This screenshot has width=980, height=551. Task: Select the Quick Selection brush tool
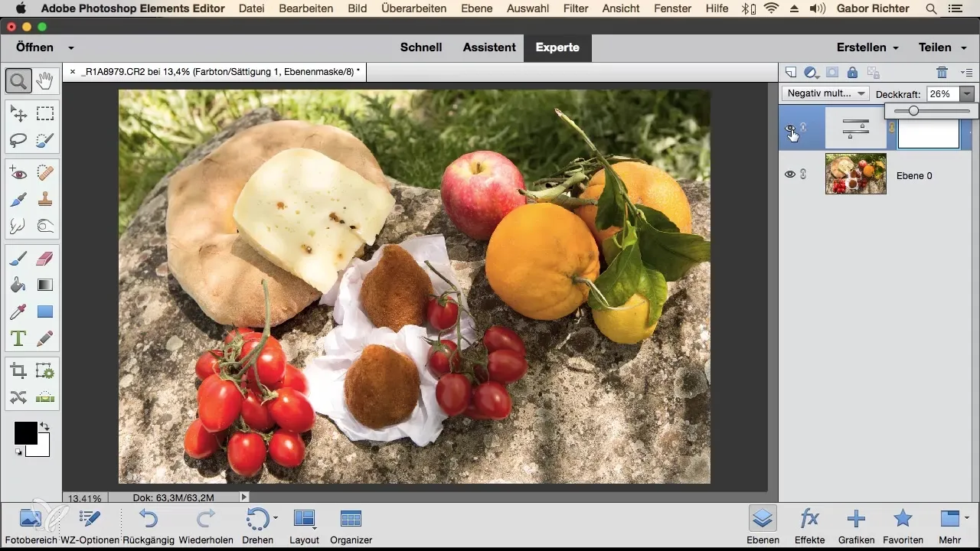tap(44, 140)
